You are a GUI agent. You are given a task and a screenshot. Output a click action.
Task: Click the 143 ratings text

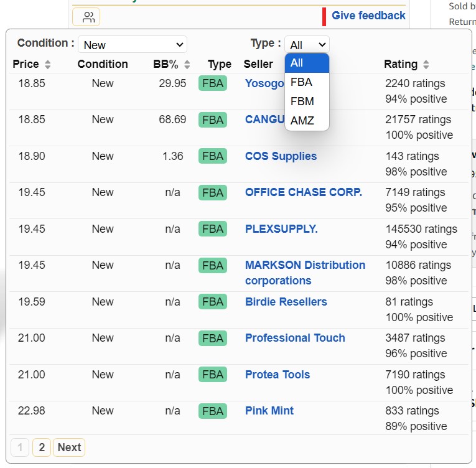point(412,156)
